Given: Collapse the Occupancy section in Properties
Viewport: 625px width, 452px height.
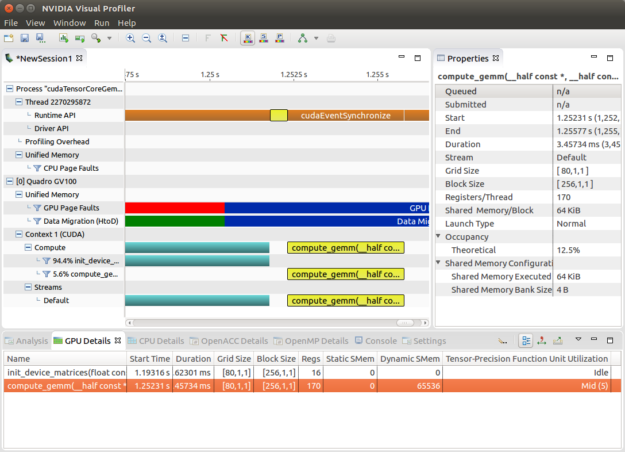Looking at the screenshot, I should [x=438, y=236].
